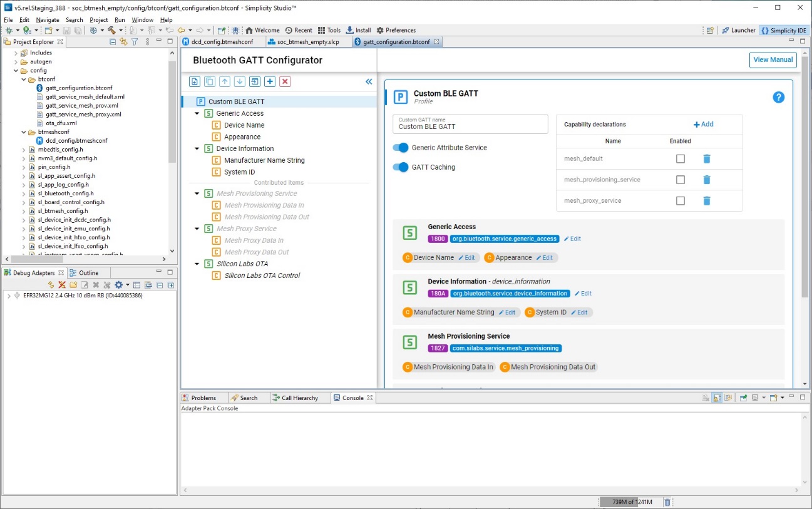Image resolution: width=812 pixels, height=509 pixels.
Task: Add new GATT item with plus icon
Action: tap(270, 81)
